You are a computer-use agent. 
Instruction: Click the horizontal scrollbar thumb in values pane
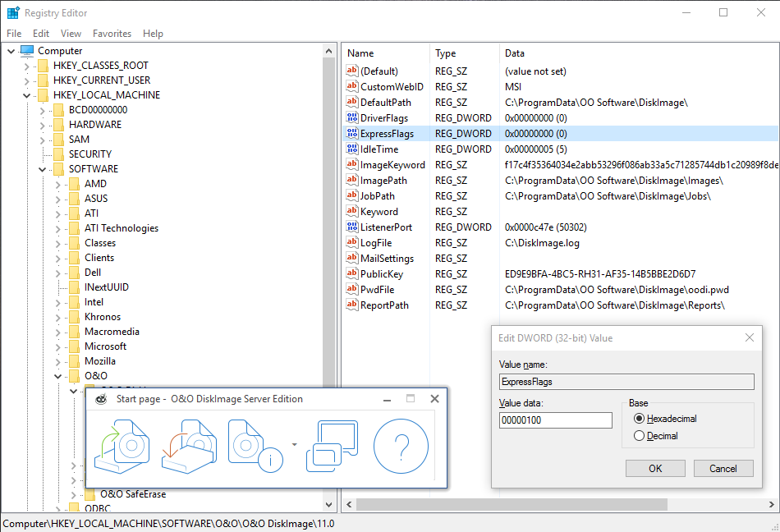[x=512, y=504]
